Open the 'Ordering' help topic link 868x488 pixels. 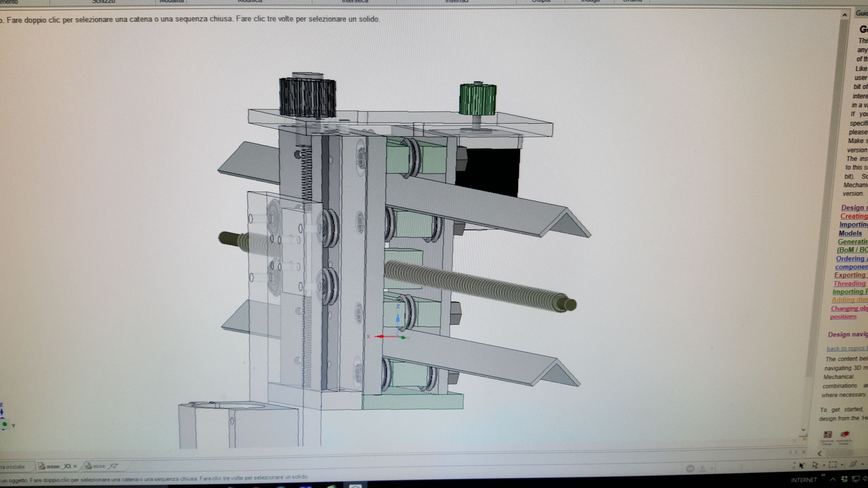[x=851, y=259]
